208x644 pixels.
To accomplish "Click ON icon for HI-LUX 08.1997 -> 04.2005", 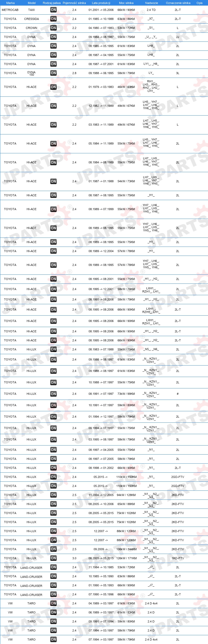I will point(53,450).
